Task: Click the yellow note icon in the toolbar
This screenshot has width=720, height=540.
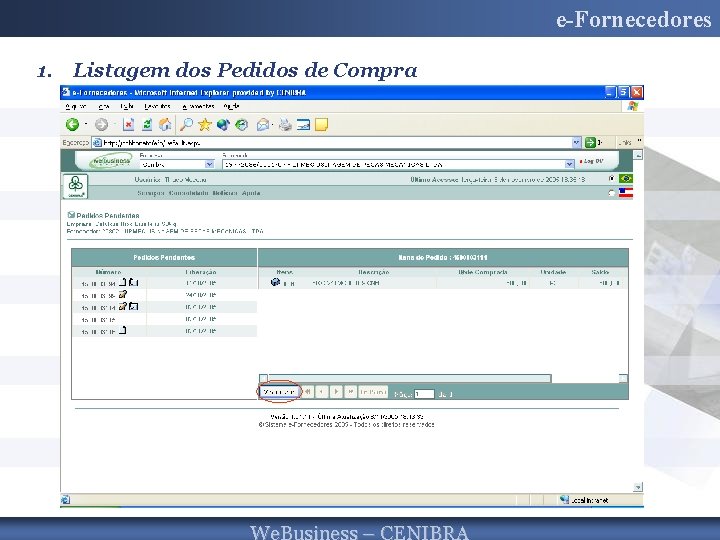Action: pyautogui.click(x=321, y=124)
